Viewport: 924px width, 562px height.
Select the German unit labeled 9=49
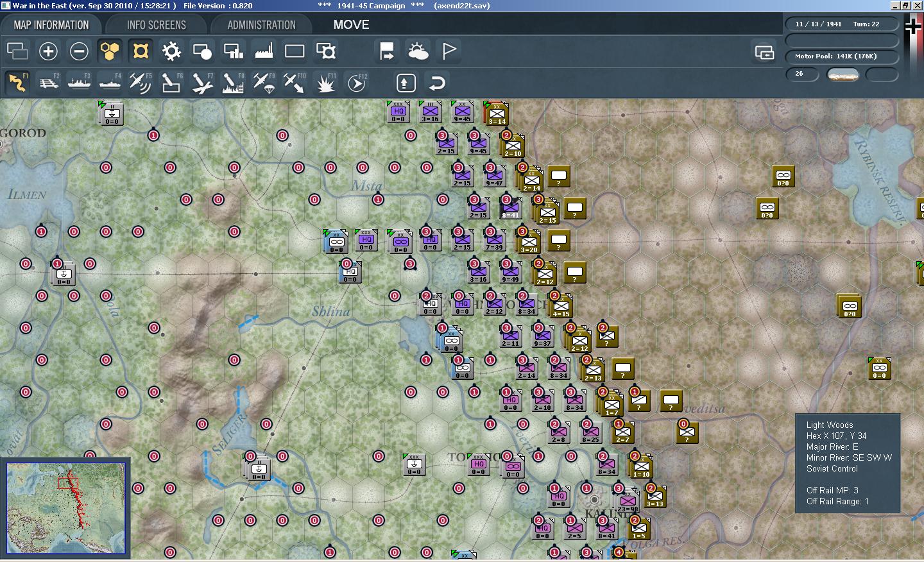tap(510, 272)
